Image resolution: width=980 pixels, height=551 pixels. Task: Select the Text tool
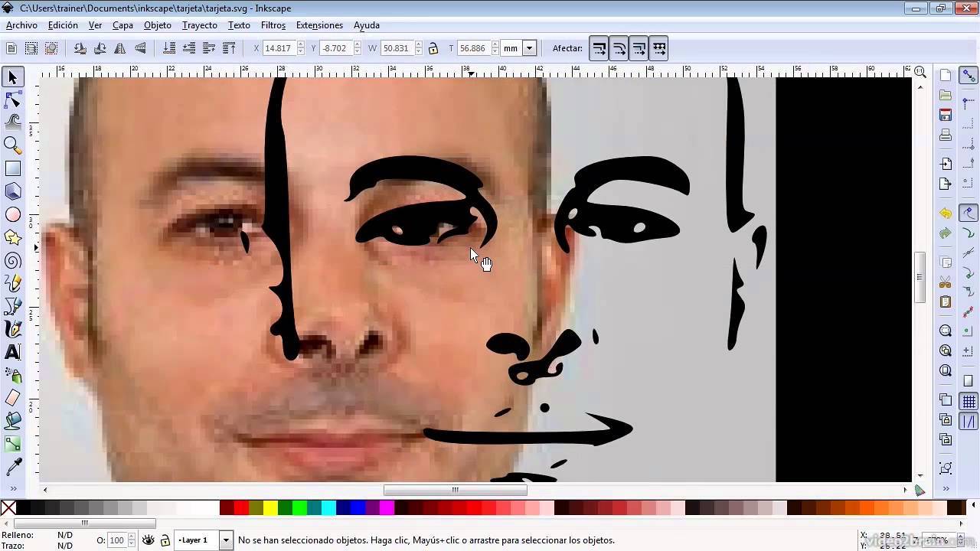12,352
